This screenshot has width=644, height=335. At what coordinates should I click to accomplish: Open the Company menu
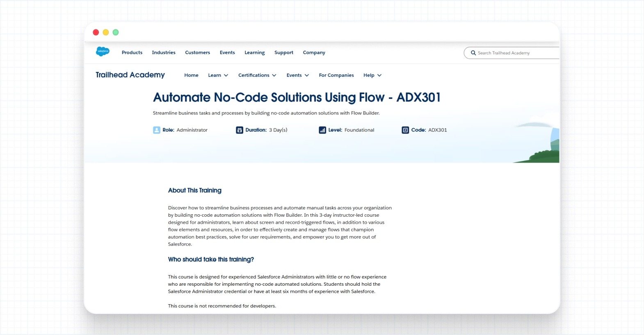tap(314, 53)
